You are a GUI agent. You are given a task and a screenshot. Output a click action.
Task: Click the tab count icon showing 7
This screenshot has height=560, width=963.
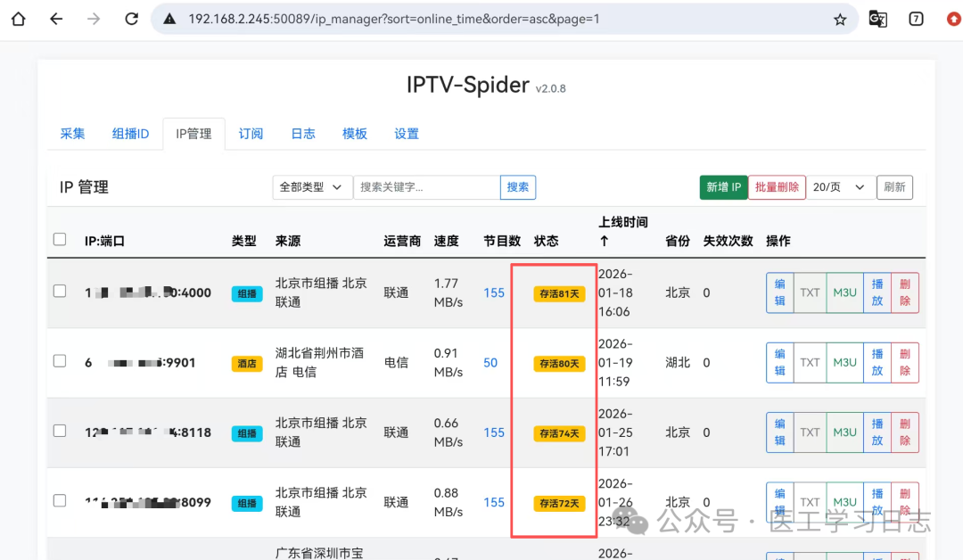click(x=916, y=19)
